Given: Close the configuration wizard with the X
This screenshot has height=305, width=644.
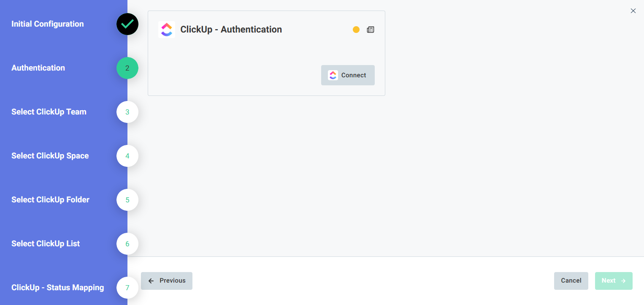Looking at the screenshot, I should [633, 11].
